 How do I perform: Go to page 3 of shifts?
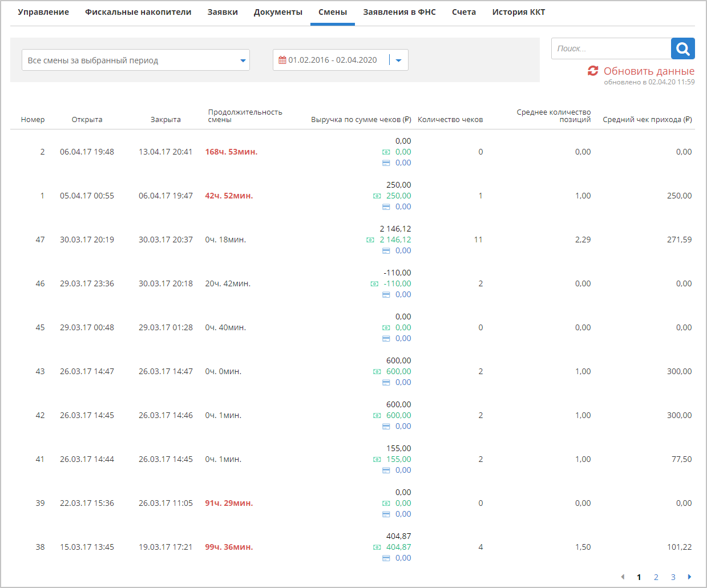673,577
